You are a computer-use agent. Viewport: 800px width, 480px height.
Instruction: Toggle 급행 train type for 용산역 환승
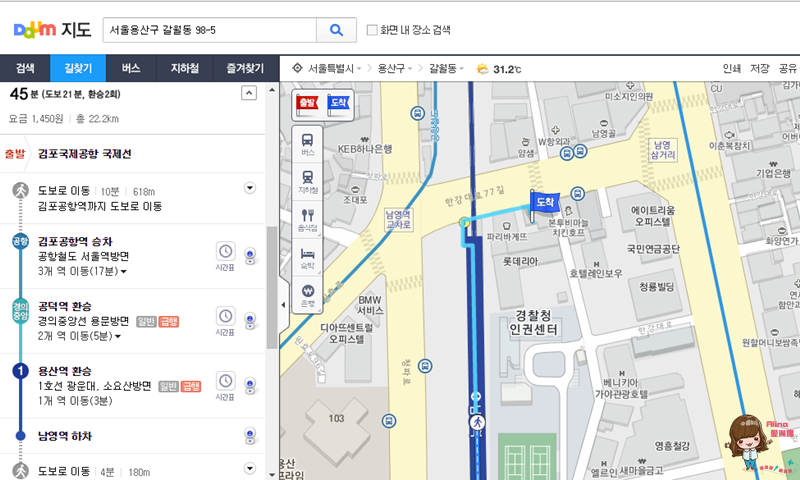click(191, 386)
